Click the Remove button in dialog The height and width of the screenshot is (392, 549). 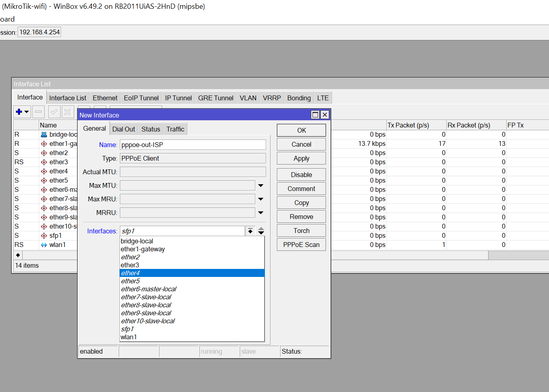tap(301, 217)
